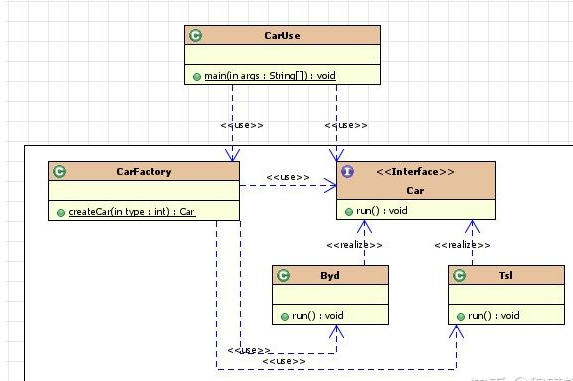Click the green class icon on CarUse
Screen dimensions: 573x381
tap(196, 35)
